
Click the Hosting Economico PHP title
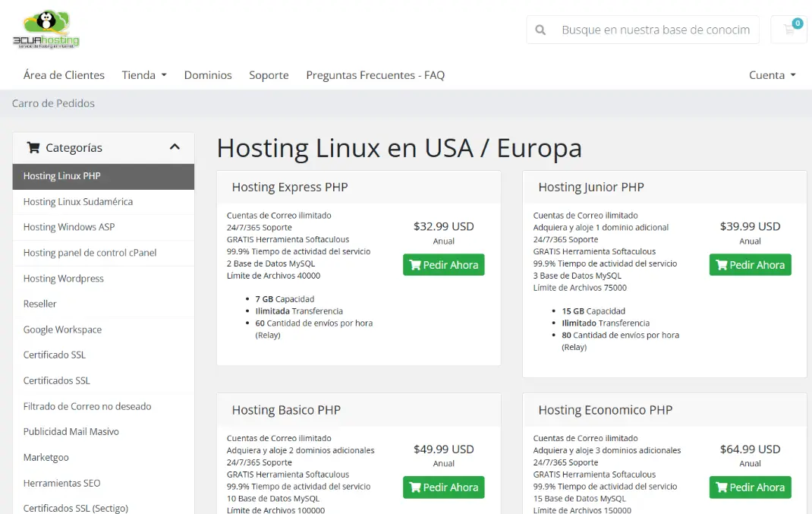605,410
